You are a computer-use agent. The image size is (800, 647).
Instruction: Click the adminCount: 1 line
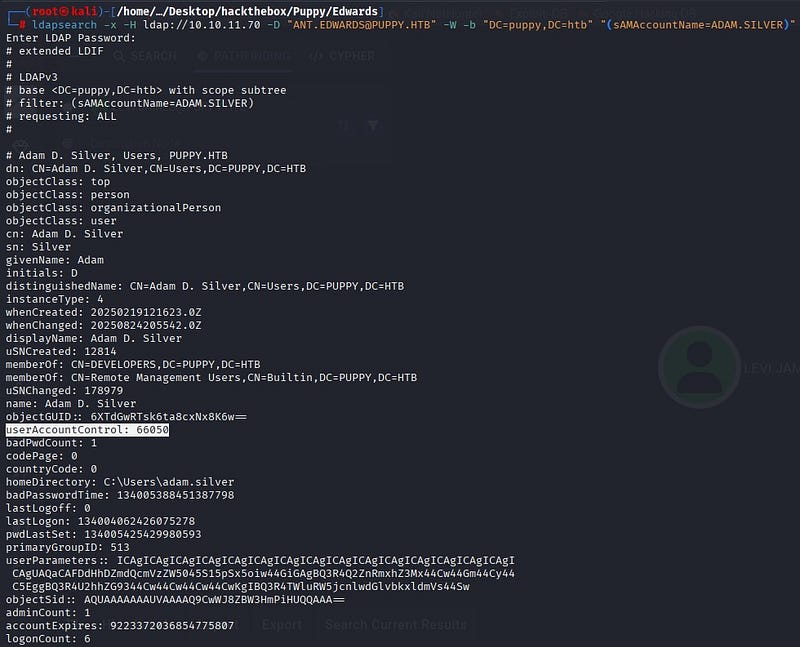[x=48, y=612]
